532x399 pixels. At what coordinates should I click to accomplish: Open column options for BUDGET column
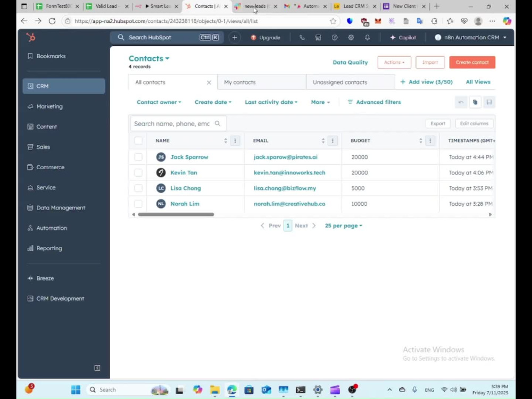430,140
